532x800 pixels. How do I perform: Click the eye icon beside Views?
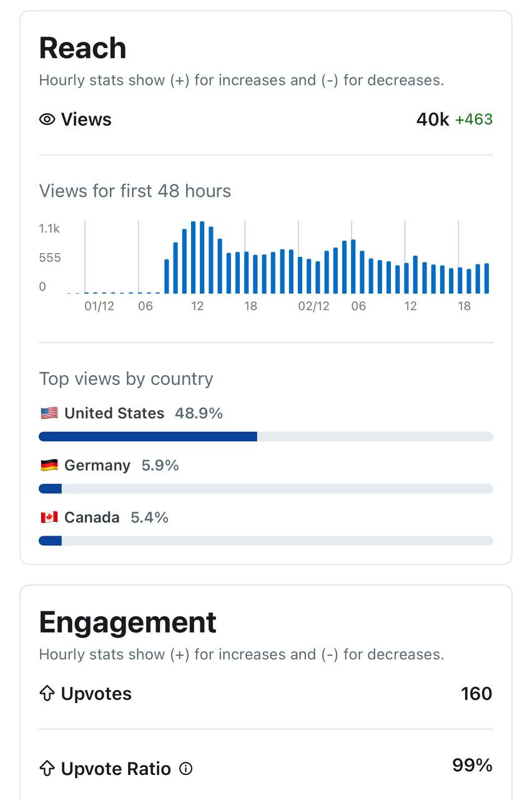pyautogui.click(x=47, y=119)
